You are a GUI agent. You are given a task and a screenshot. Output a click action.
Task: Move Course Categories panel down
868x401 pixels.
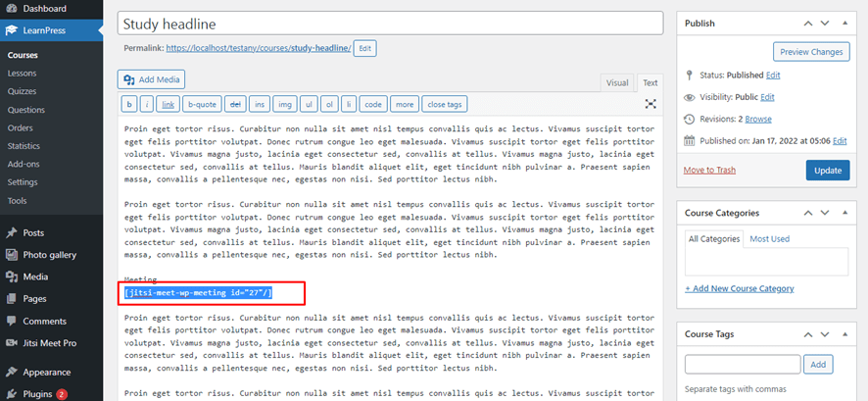[825, 213]
